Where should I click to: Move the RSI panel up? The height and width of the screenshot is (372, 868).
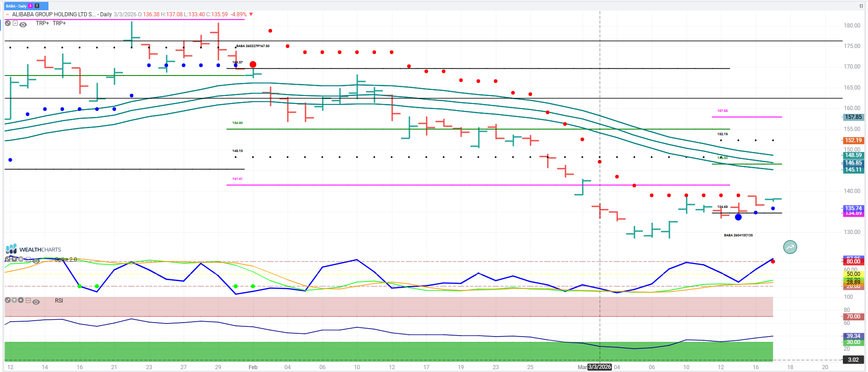pos(21,300)
